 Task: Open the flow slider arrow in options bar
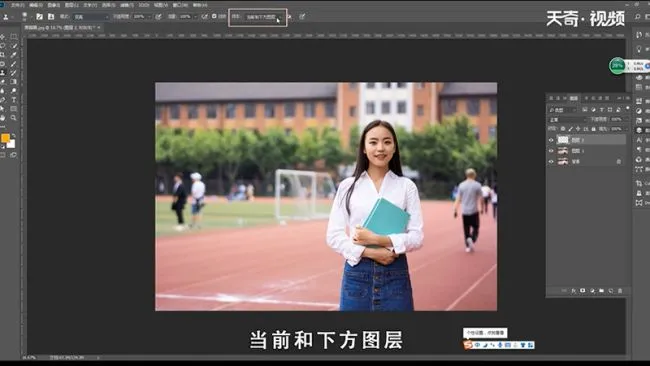pyautogui.click(x=195, y=17)
